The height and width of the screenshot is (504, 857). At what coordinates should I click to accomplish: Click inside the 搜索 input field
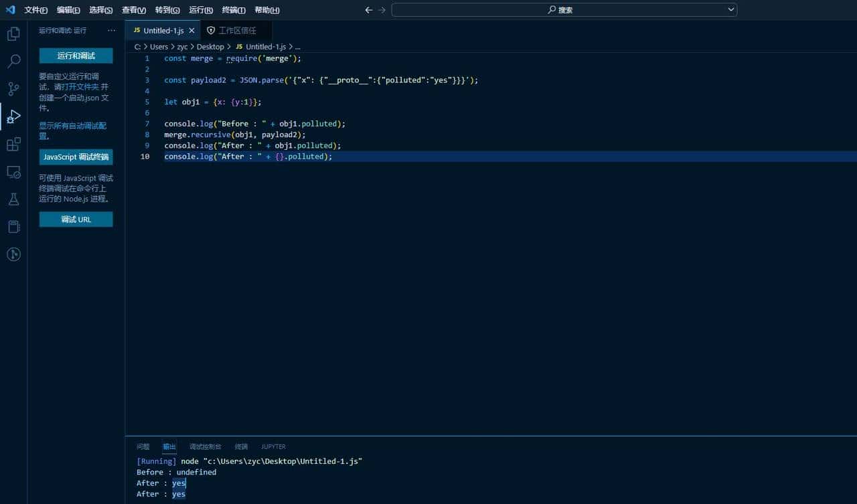tap(566, 9)
